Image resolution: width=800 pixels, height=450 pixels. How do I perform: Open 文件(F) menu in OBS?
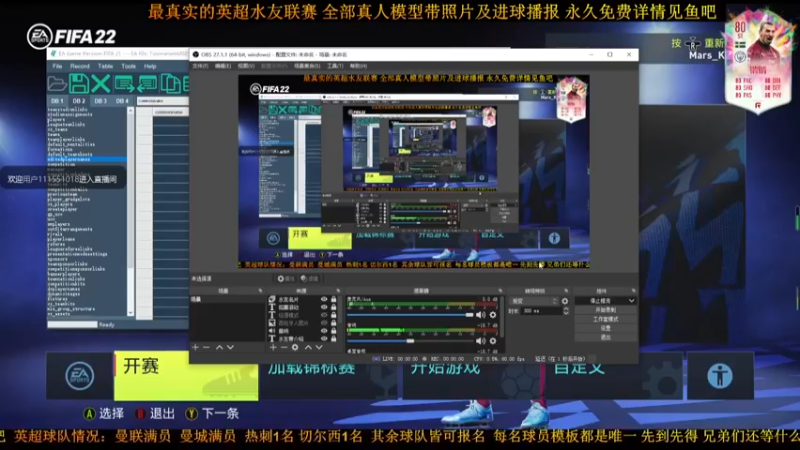[200, 66]
